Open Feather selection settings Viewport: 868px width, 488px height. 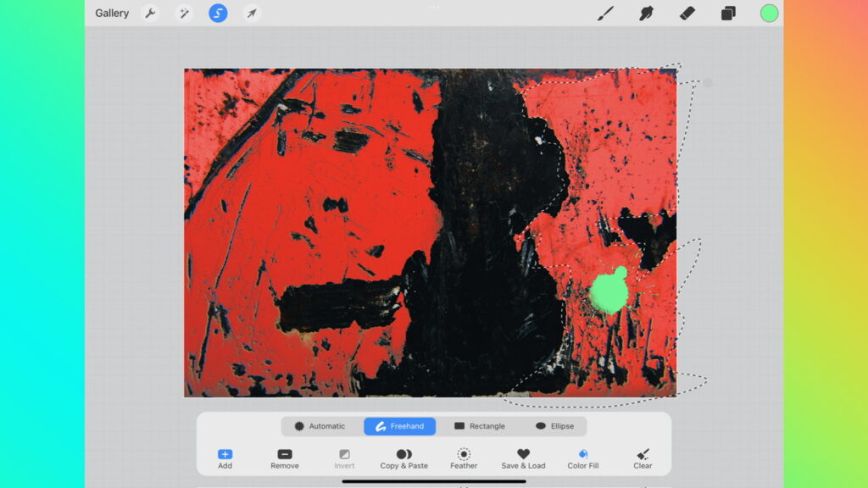pos(464,458)
